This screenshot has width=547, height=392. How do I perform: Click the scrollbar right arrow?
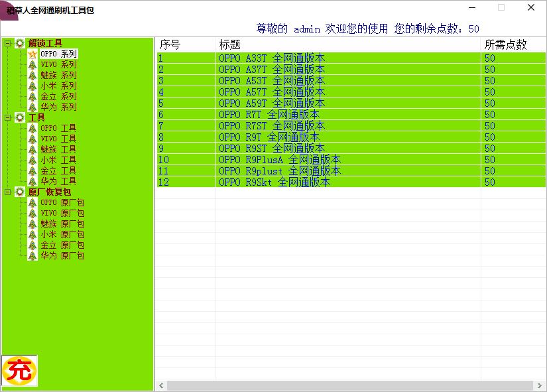click(540, 386)
